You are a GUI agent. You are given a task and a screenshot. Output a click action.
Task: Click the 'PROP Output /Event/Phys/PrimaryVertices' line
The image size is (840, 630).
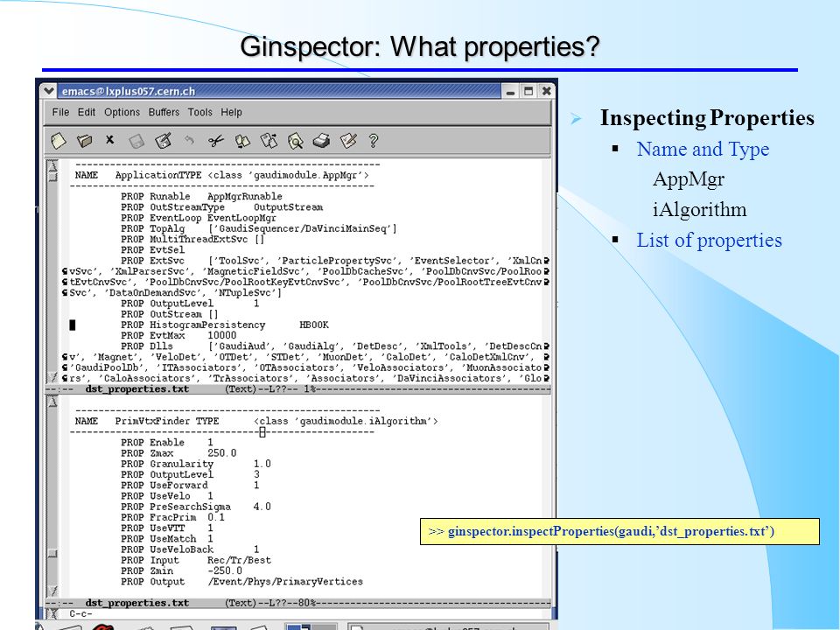[241, 582]
